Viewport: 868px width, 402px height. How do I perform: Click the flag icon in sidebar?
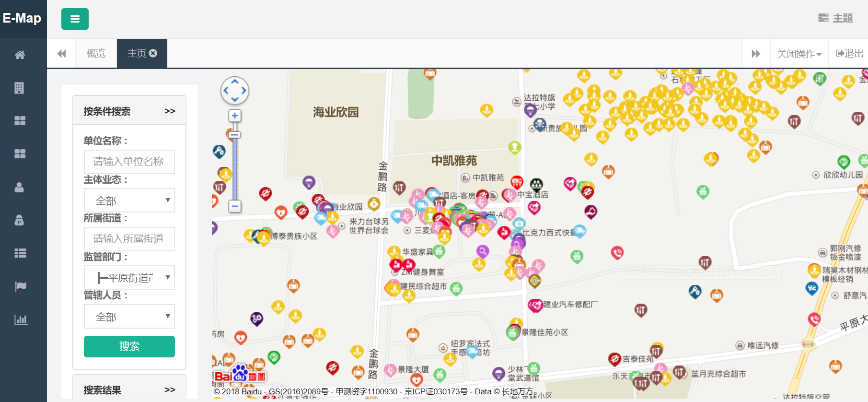pyautogui.click(x=20, y=286)
